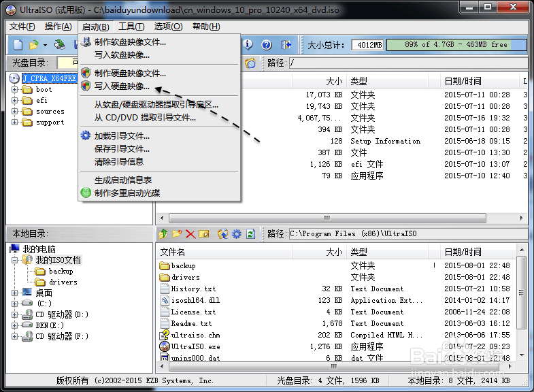The image size is (534, 392).
Task: Expand the BEN(E:) drive node
Action: coord(15,325)
